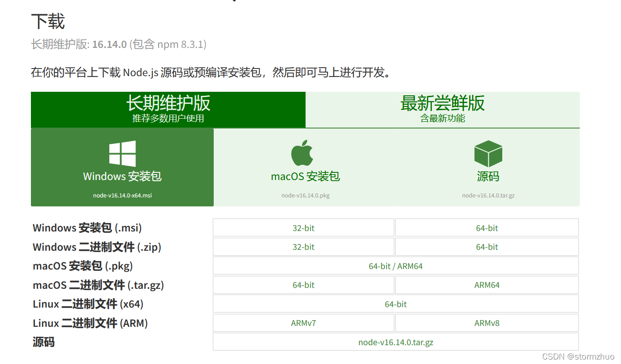Screen dimensions: 621x364
Task: Click the 下载 page heading
Action: point(48,21)
